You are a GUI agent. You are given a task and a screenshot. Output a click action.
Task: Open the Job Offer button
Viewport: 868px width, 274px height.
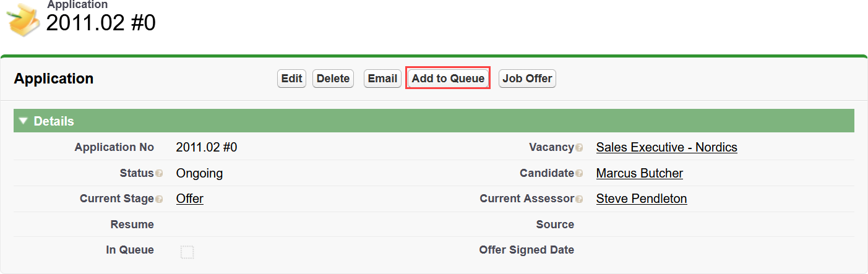coord(527,79)
